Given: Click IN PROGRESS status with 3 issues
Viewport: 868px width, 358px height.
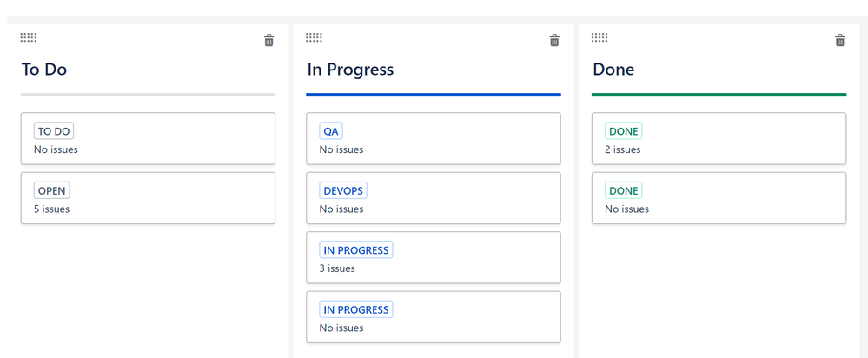Looking at the screenshot, I should [434, 257].
